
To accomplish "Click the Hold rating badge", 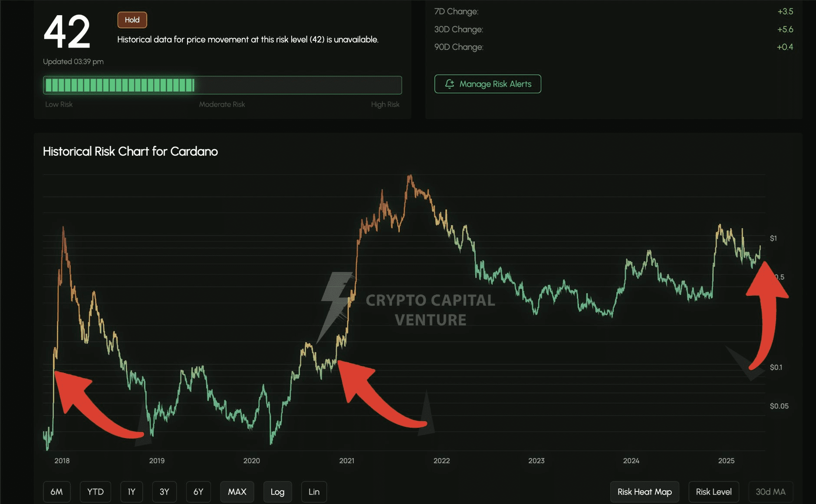I will tap(132, 20).
